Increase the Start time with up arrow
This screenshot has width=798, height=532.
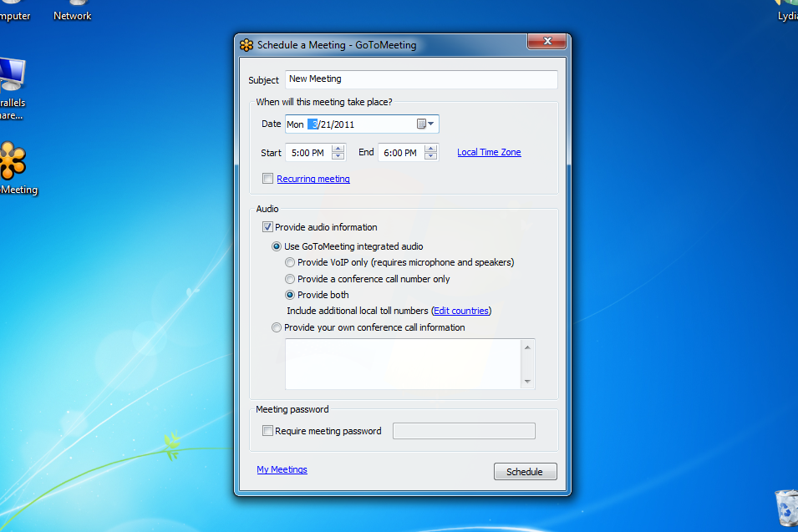tap(338, 149)
